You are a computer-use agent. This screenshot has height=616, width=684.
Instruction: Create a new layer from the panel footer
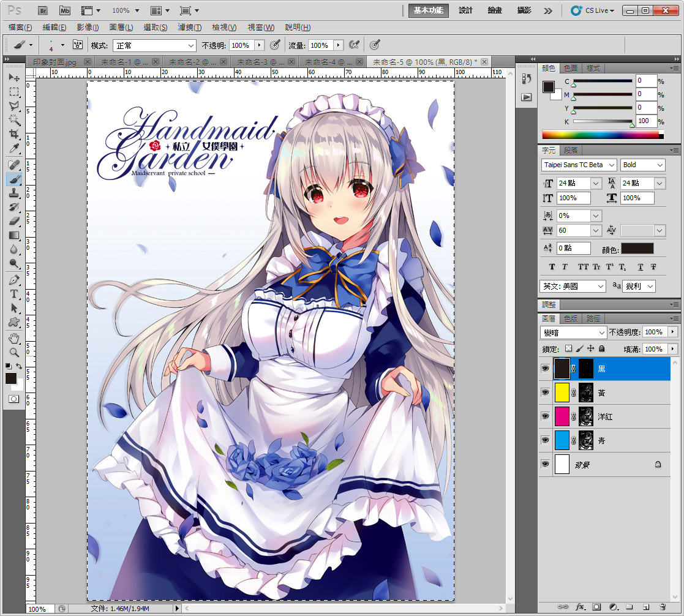pos(646,607)
